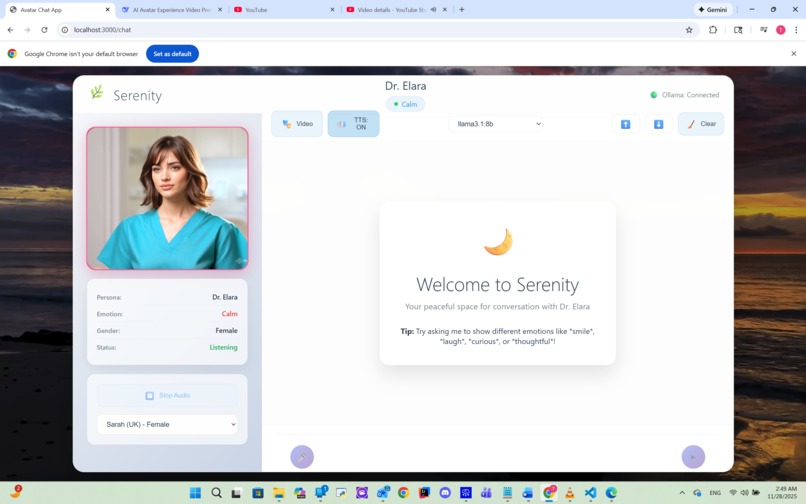This screenshot has width=806, height=504.
Task: Open Windows taskbar Search
Action: 216,493
